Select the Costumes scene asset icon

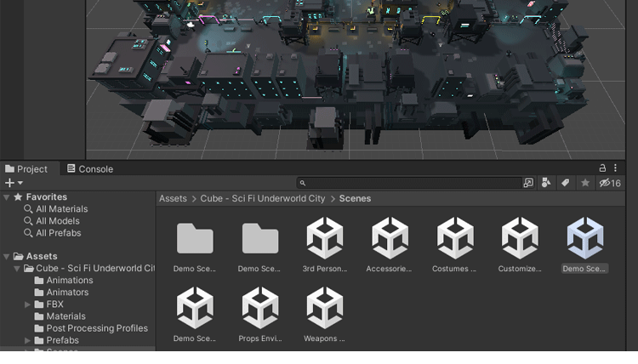point(455,238)
